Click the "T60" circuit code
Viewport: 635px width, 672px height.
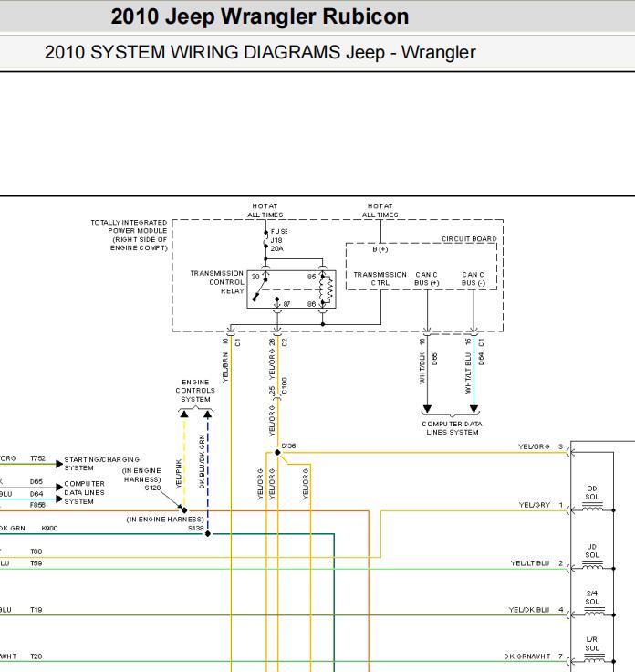(36, 551)
